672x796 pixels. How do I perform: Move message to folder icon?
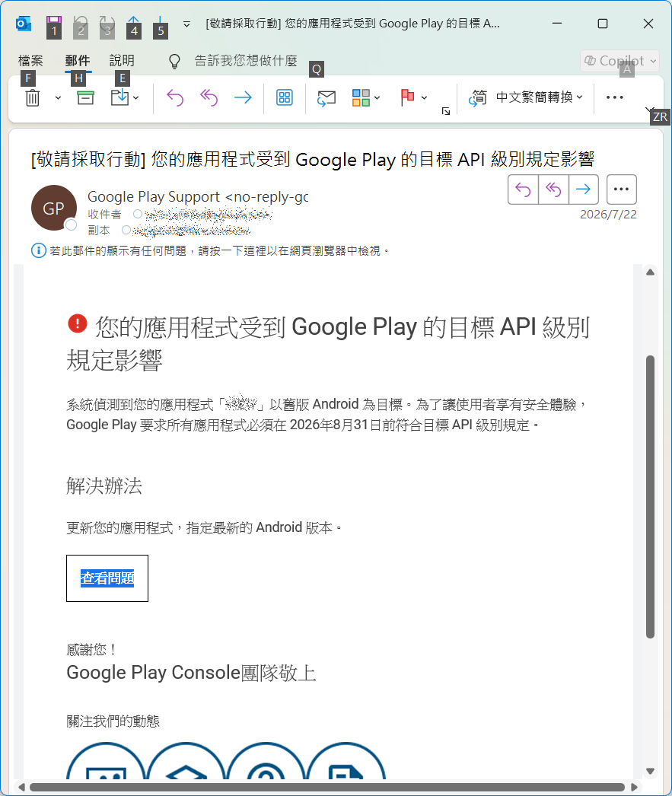click(119, 97)
